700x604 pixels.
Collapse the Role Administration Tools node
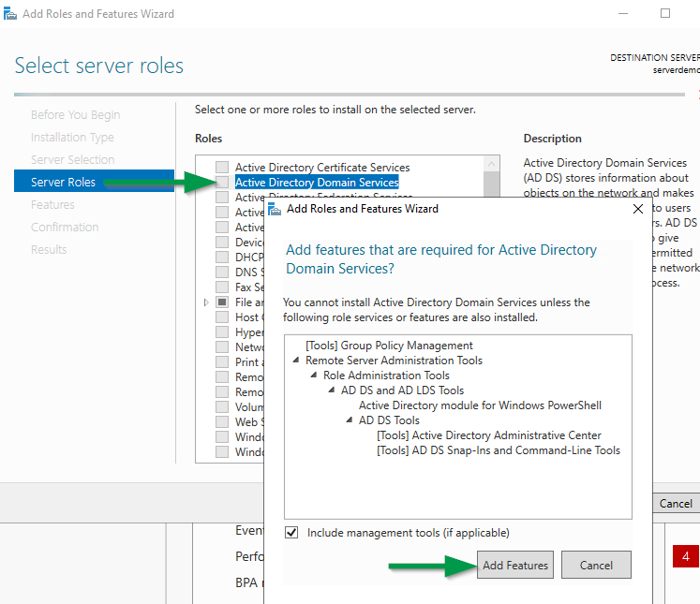[x=314, y=376]
